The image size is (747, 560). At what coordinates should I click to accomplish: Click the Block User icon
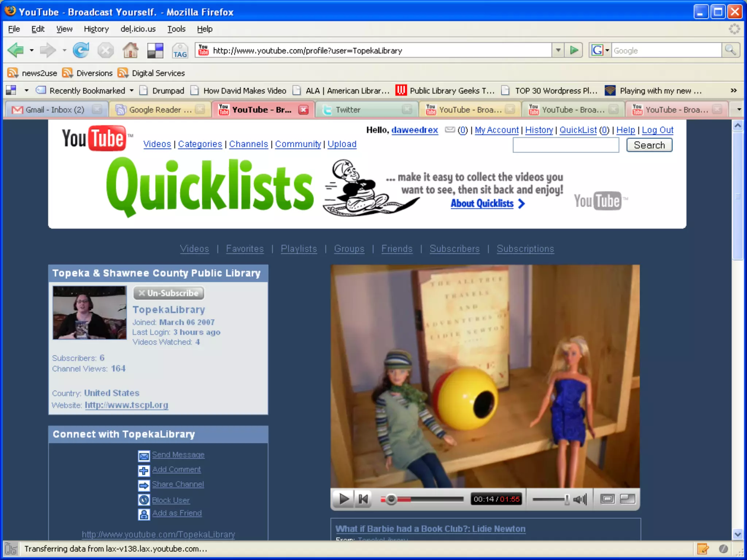pyautogui.click(x=144, y=500)
